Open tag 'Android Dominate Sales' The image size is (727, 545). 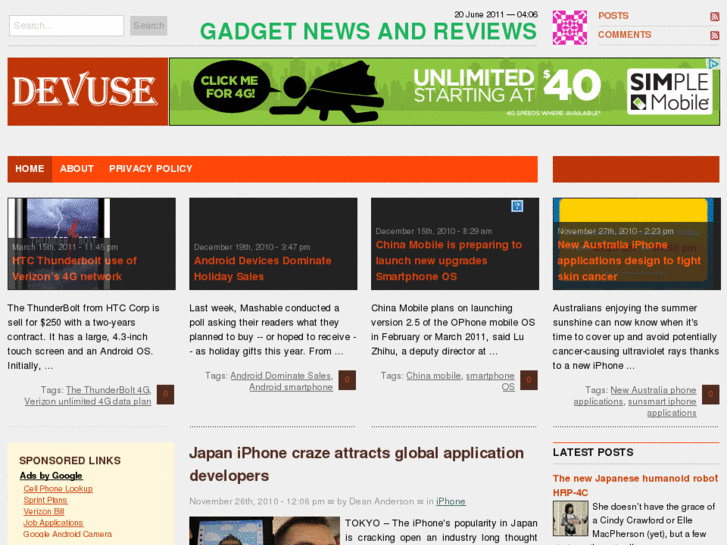tap(281, 376)
